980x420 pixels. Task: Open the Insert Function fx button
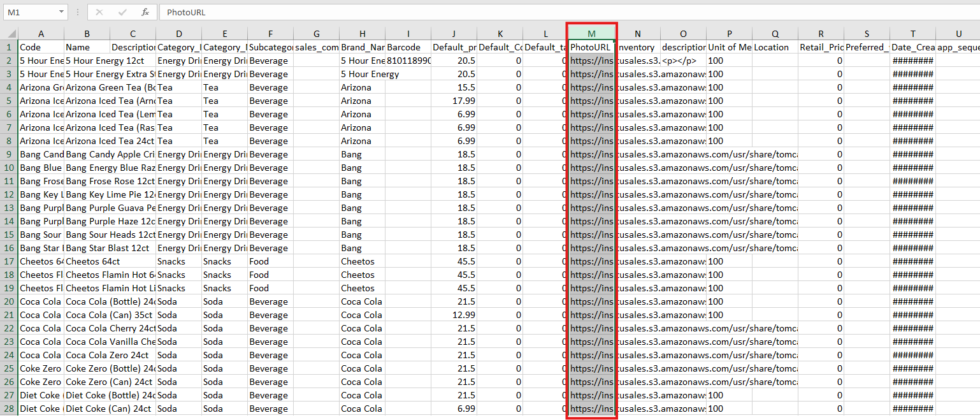(x=145, y=12)
